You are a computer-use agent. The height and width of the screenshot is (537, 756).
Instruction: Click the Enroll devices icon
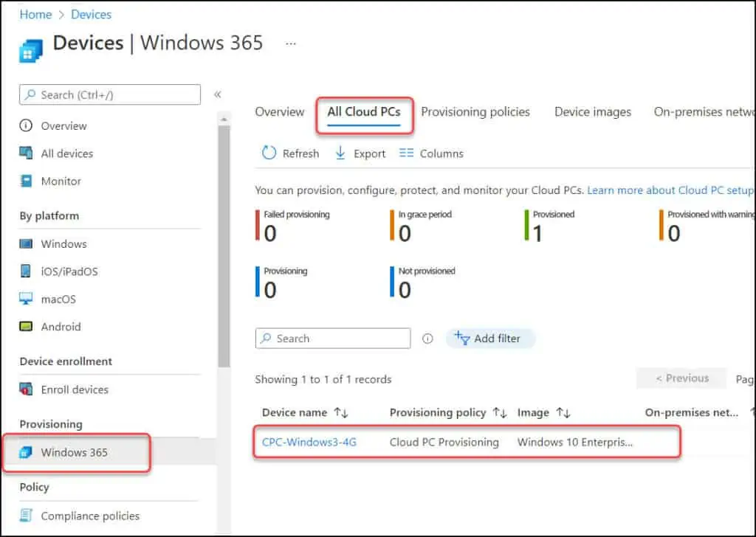pyautogui.click(x=26, y=389)
